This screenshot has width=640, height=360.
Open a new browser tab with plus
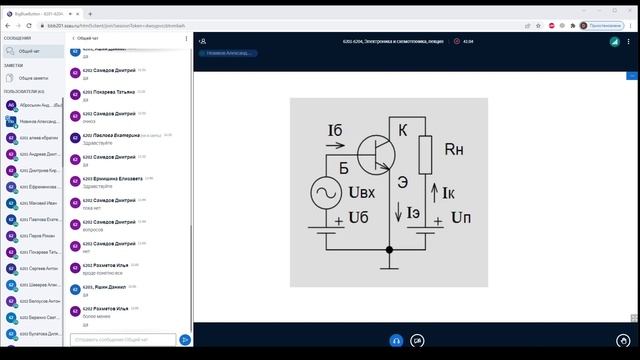click(x=90, y=14)
